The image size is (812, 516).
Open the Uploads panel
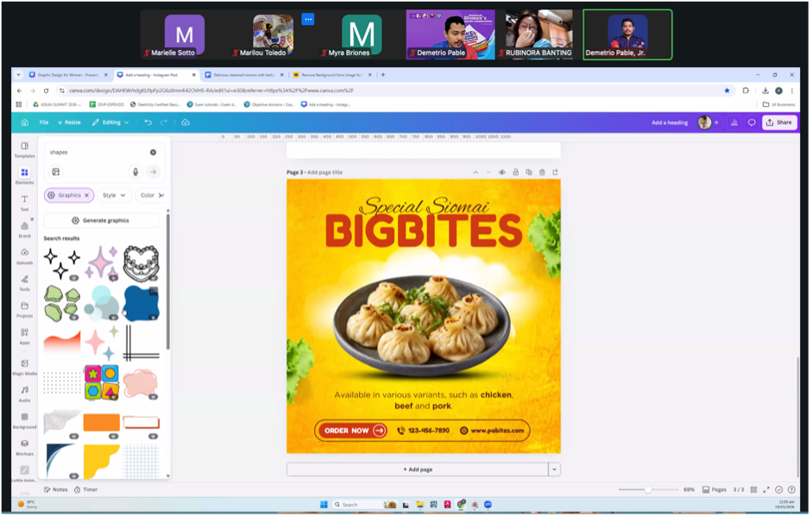(x=24, y=255)
